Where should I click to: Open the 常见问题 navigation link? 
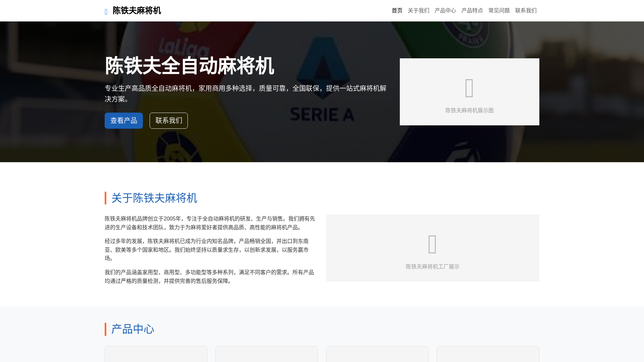[499, 11]
